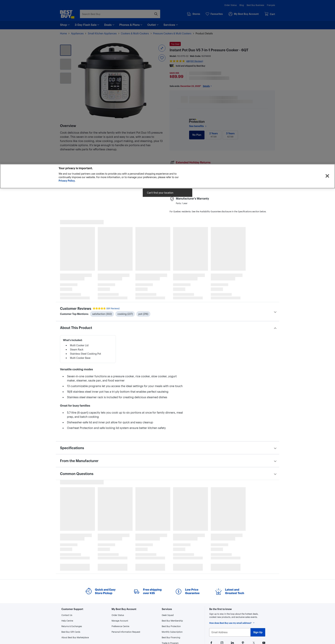Expand the Specifications section
Viewport: 335px width, 644px height.
point(275,448)
